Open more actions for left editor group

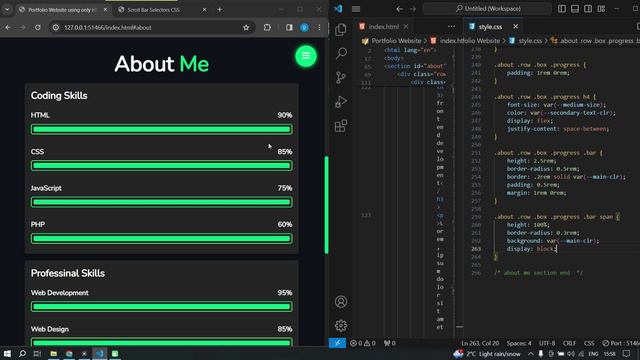[x=451, y=27]
